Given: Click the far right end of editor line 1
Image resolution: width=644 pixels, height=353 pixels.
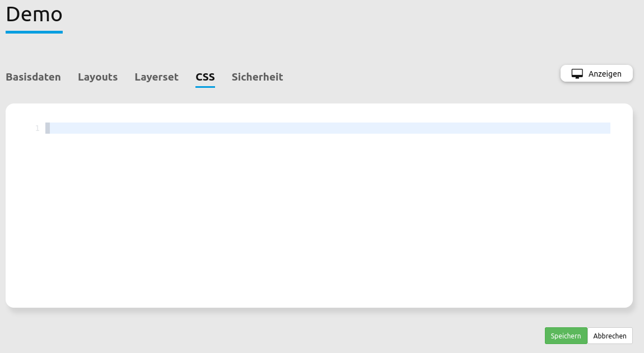Looking at the screenshot, I should point(605,128).
